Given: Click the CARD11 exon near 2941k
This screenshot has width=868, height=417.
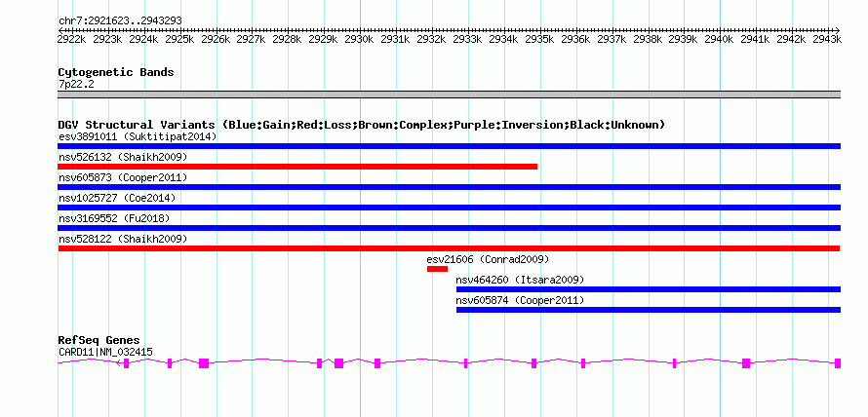Looking at the screenshot, I should (x=746, y=363).
